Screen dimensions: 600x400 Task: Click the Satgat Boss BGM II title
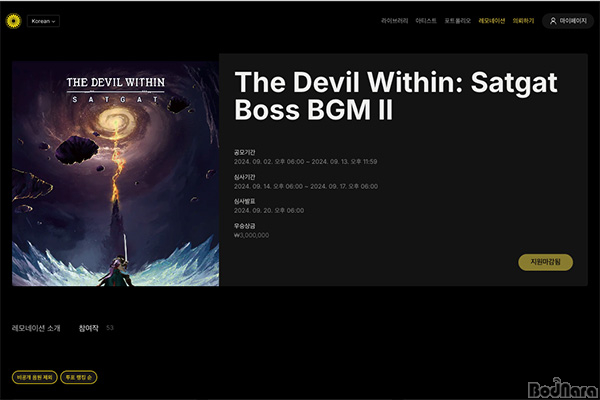396,96
